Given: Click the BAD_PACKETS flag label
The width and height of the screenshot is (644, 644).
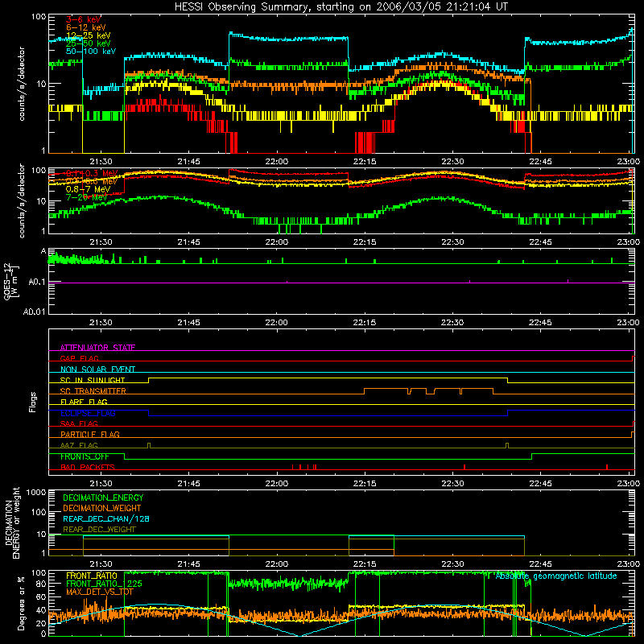Looking at the screenshot, I should (88, 467).
